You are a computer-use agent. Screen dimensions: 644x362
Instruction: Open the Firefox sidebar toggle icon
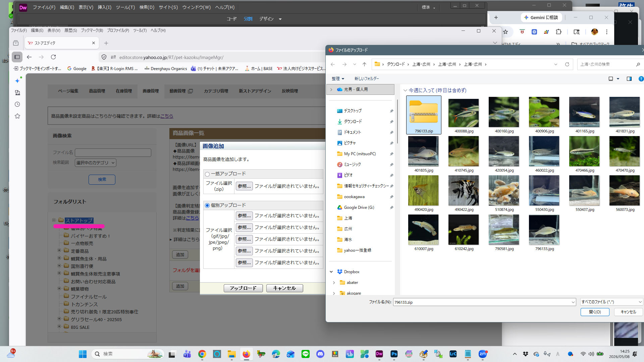[17, 57]
